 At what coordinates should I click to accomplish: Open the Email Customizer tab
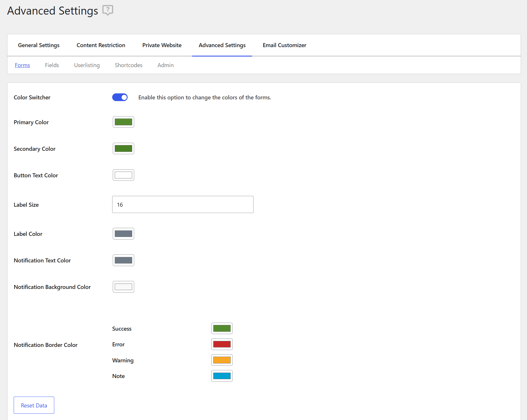pyautogui.click(x=284, y=45)
